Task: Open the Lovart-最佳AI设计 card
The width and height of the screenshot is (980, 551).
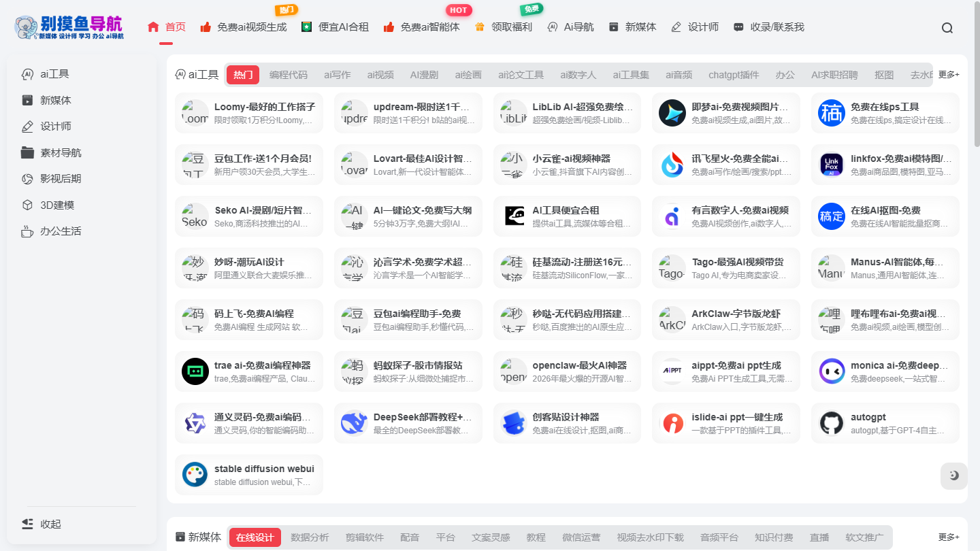Action: [408, 165]
